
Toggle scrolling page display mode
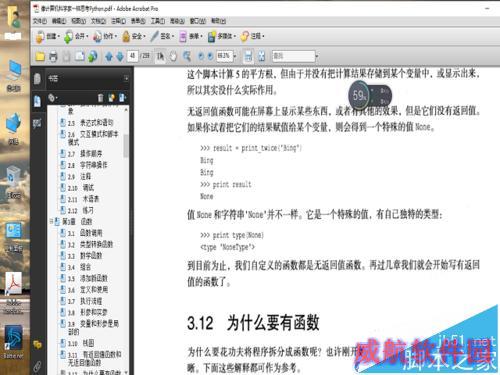248,56
